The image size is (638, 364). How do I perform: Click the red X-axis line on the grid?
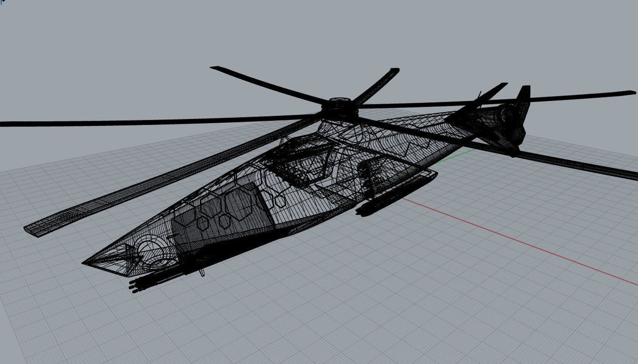[518, 242]
